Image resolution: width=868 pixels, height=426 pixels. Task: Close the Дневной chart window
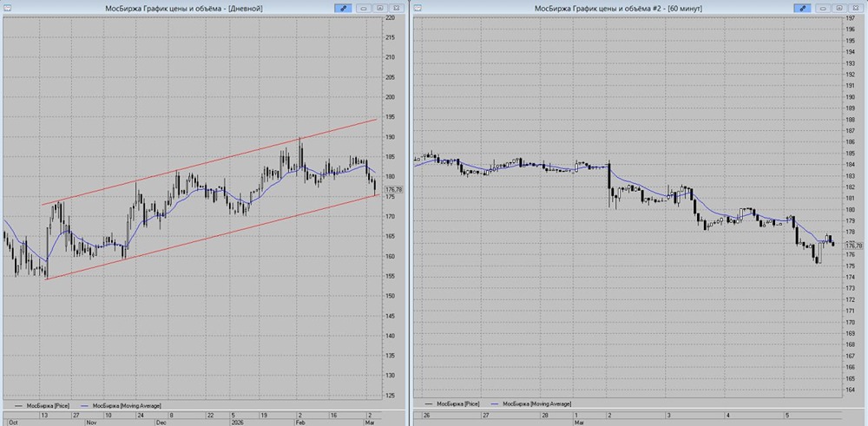tap(396, 9)
